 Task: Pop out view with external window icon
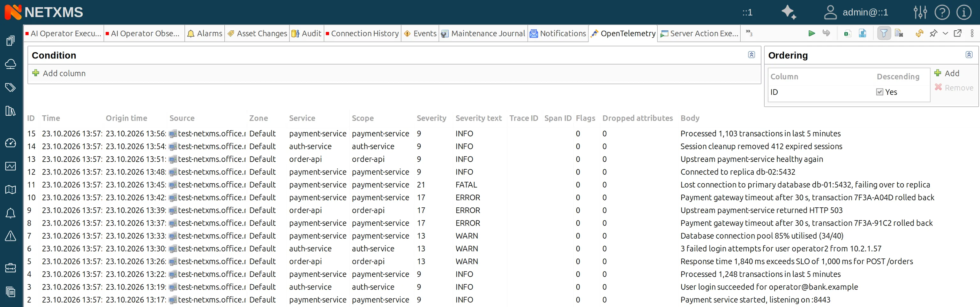[x=958, y=34]
